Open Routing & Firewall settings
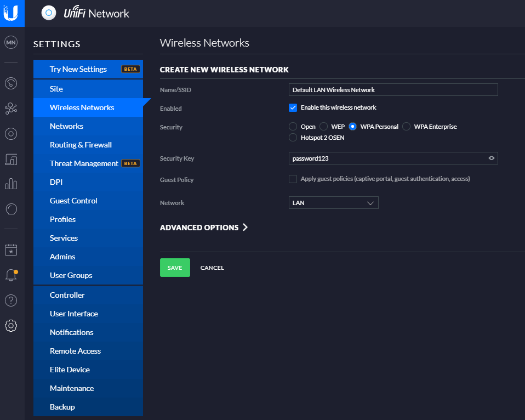 point(88,145)
